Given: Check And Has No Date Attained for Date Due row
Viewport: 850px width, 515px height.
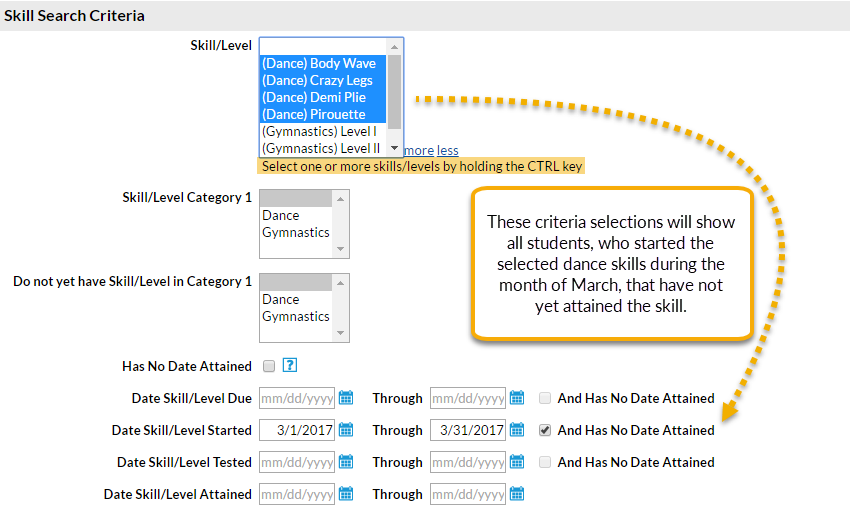Looking at the screenshot, I should pos(545,398).
